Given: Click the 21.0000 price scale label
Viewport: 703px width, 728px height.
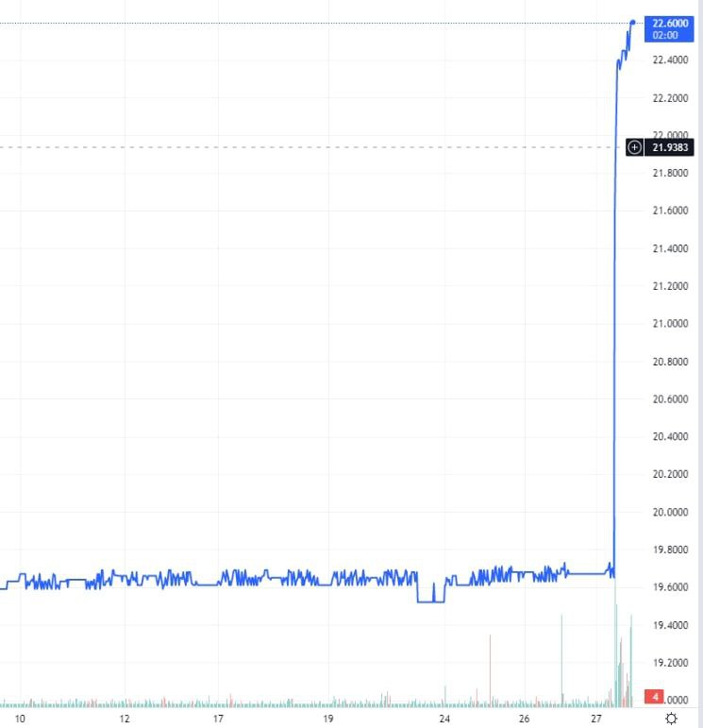Looking at the screenshot, I should (670, 324).
